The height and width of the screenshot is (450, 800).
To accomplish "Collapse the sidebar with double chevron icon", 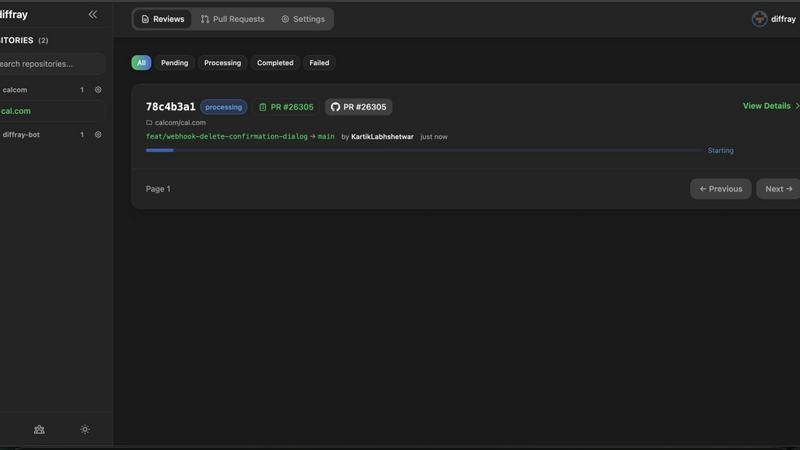I will pos(92,14).
